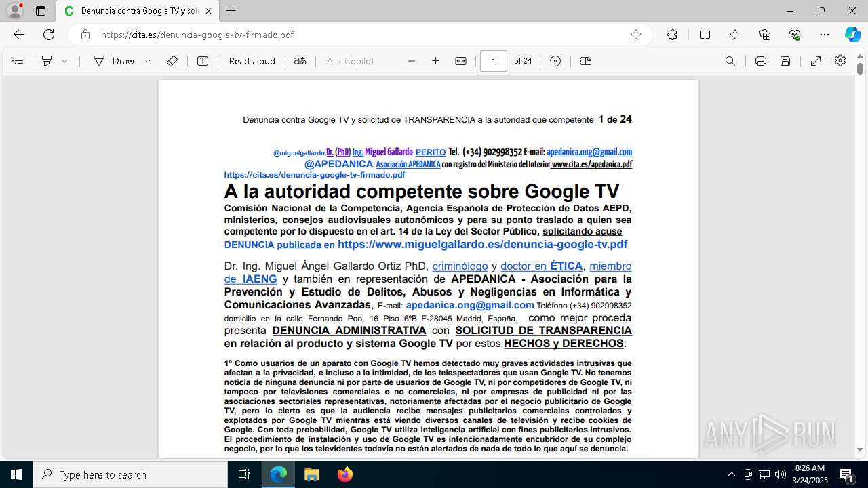The image size is (868, 488).
Task: Open the Favorites list
Action: tap(735, 35)
